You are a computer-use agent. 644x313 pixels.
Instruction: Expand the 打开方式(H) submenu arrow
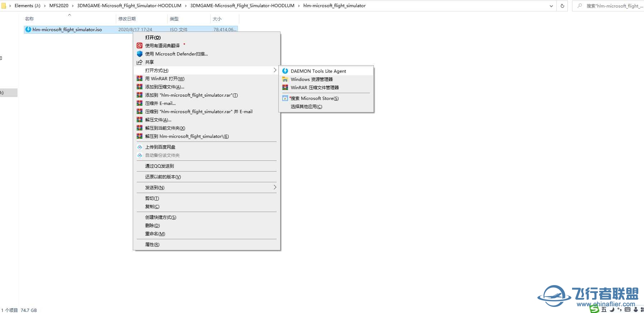[275, 70]
